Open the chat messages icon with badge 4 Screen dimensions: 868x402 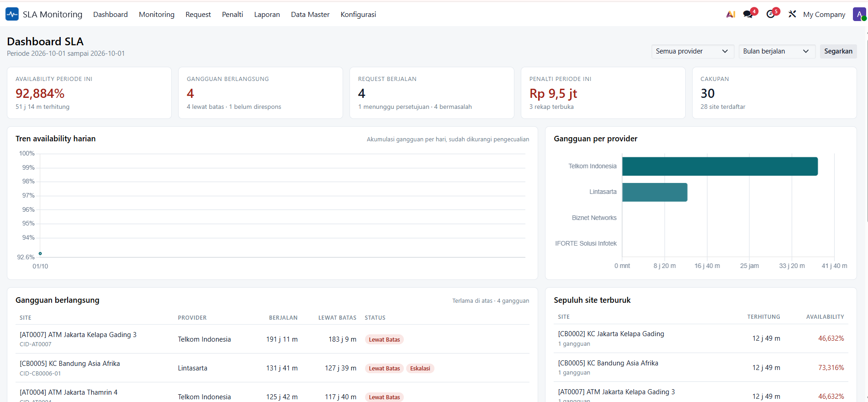pyautogui.click(x=748, y=14)
